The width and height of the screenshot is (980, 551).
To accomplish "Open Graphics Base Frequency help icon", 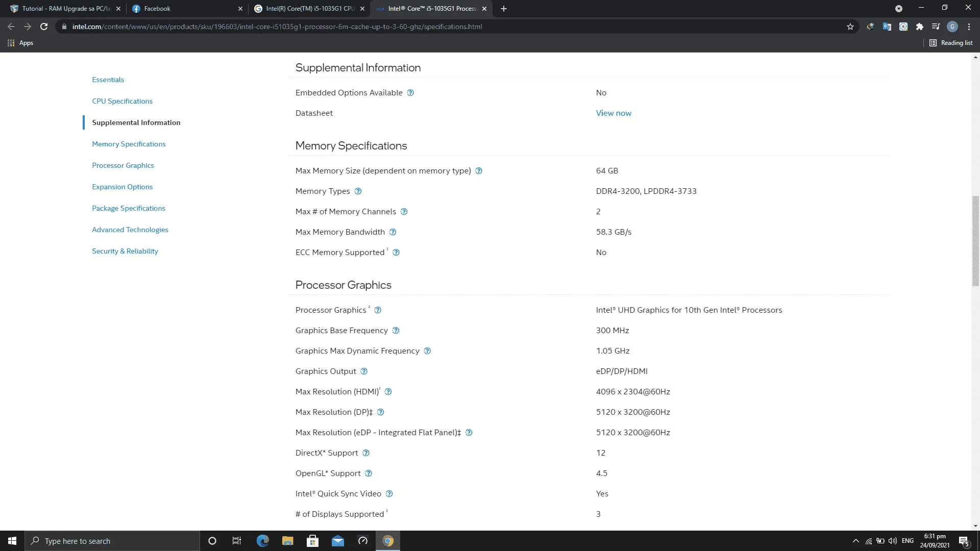I will click(x=396, y=331).
